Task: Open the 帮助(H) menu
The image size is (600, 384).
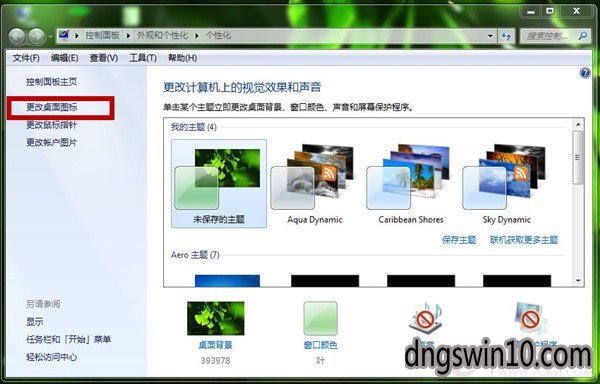Action: point(183,58)
